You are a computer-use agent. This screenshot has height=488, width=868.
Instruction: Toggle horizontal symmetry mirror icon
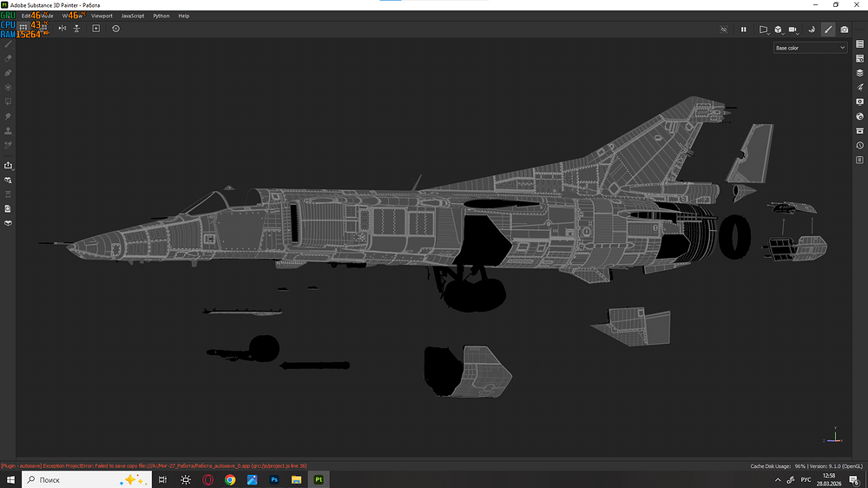[x=62, y=29]
